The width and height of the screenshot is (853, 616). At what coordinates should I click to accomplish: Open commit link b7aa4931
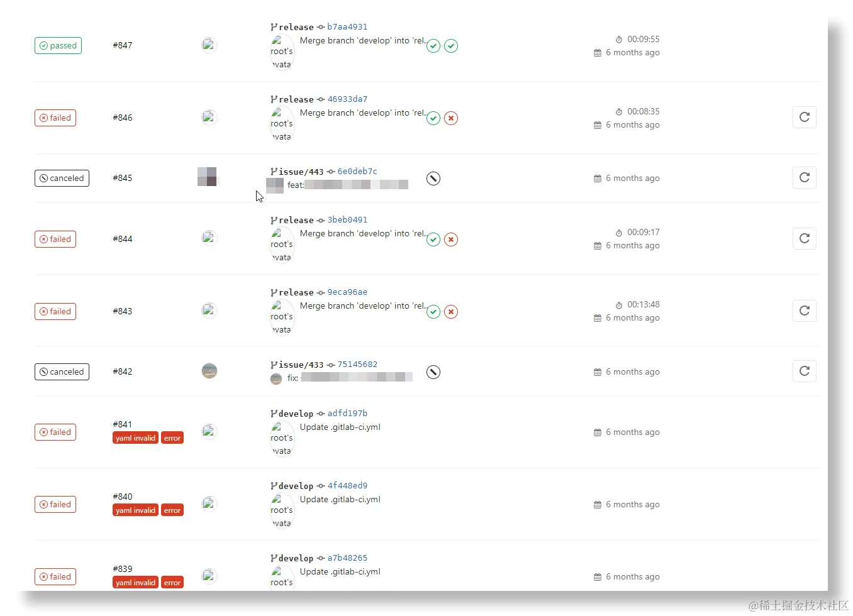coord(347,27)
